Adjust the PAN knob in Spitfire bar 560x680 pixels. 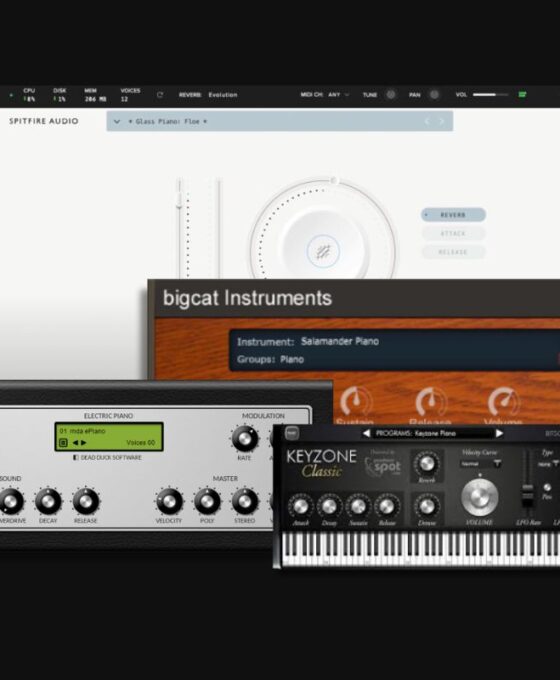(434, 94)
